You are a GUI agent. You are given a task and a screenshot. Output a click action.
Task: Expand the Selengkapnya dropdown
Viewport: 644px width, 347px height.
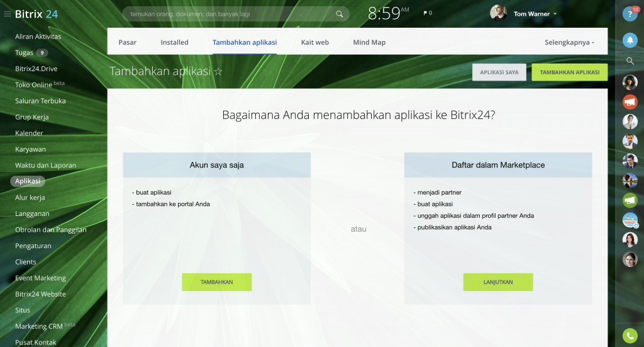569,42
